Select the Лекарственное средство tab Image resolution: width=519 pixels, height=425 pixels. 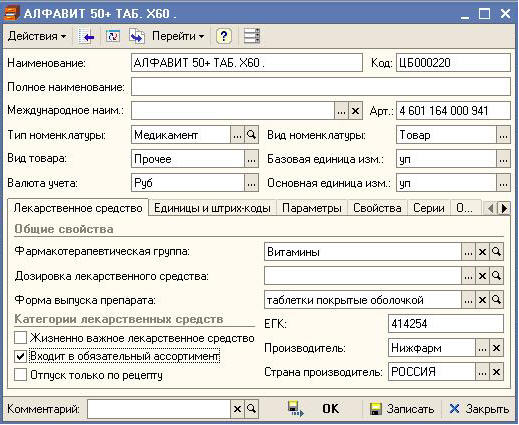[78, 208]
